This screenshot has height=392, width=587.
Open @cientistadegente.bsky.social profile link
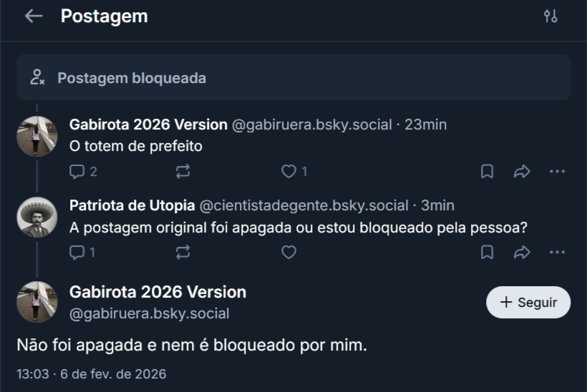tap(304, 205)
